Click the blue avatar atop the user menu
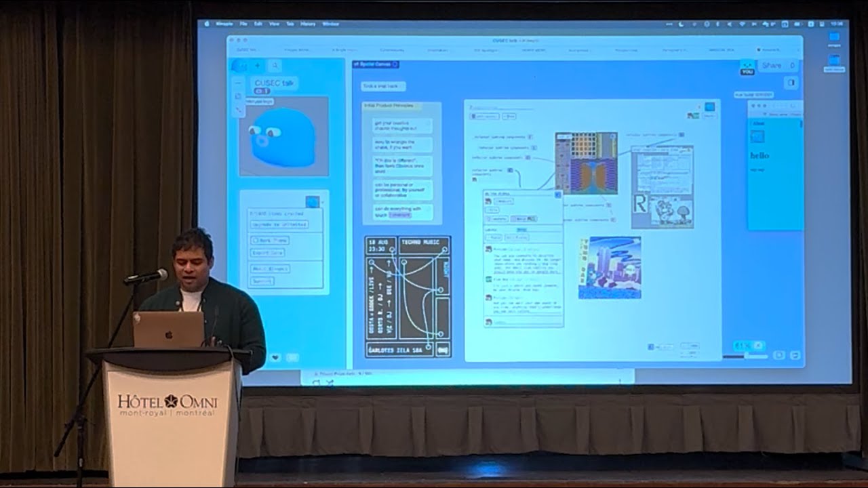 [312, 202]
